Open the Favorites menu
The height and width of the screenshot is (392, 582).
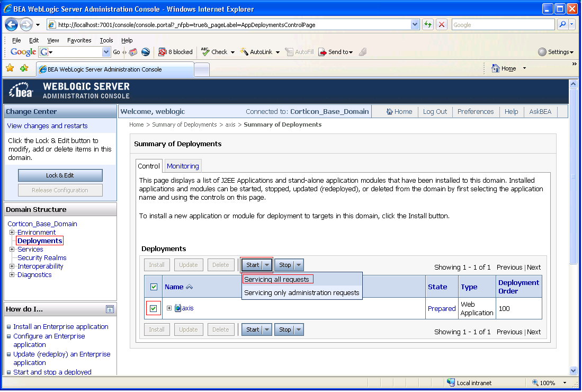pyautogui.click(x=79, y=40)
